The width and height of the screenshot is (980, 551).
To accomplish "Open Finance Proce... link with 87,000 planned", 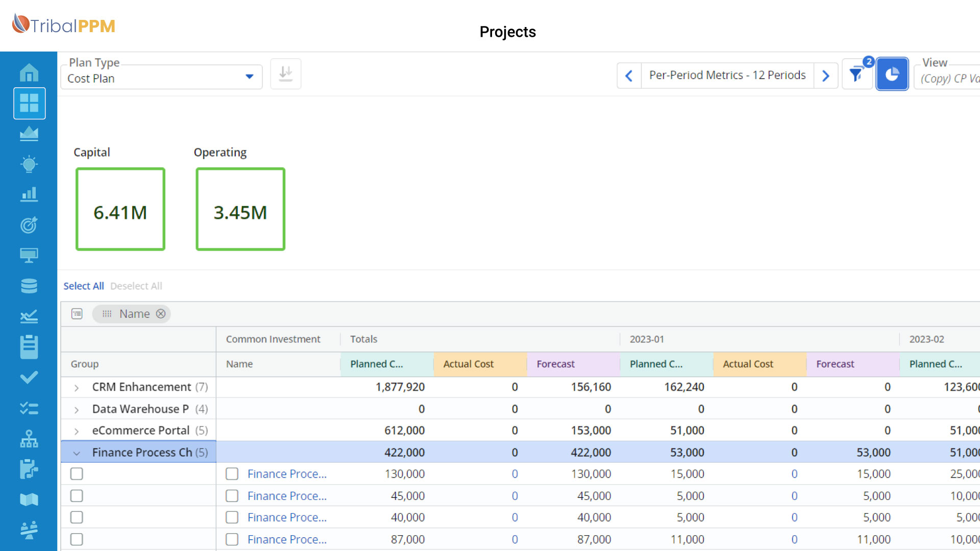I will [x=287, y=539].
